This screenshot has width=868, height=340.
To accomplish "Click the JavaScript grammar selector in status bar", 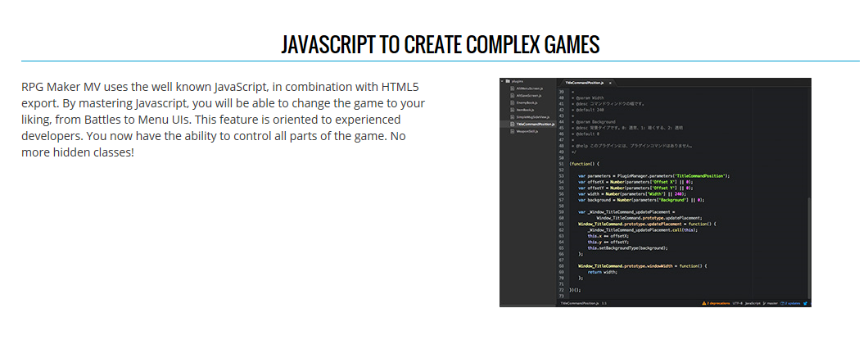I will pyautogui.click(x=753, y=303).
